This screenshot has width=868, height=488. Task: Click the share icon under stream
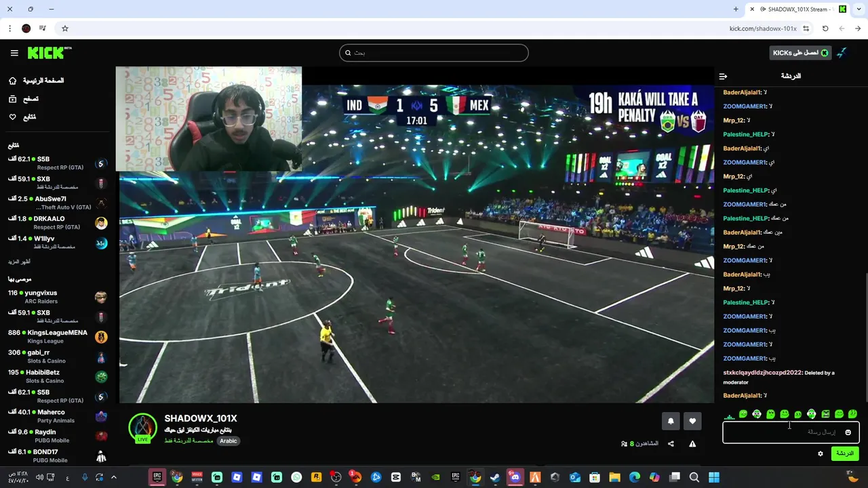coord(671,444)
